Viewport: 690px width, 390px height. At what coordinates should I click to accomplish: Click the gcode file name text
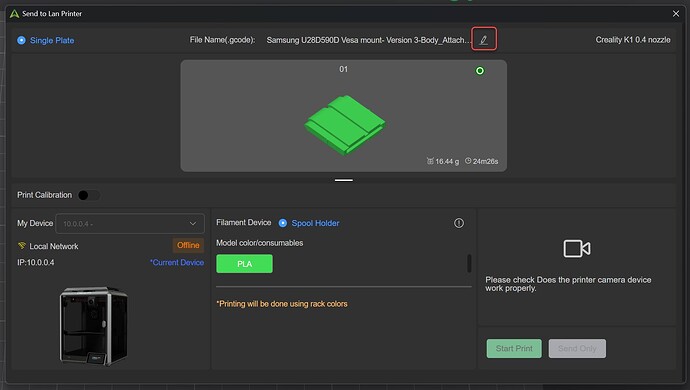coord(368,40)
